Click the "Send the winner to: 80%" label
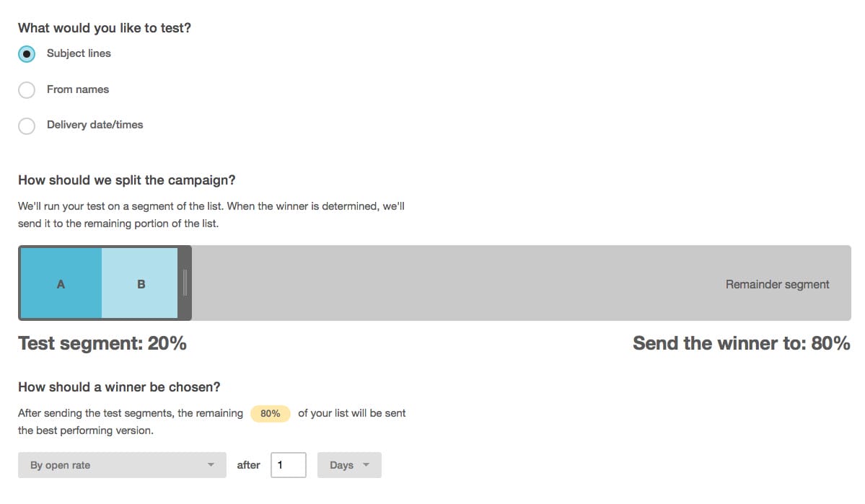Viewport: 865px width, 504px height. pos(741,343)
